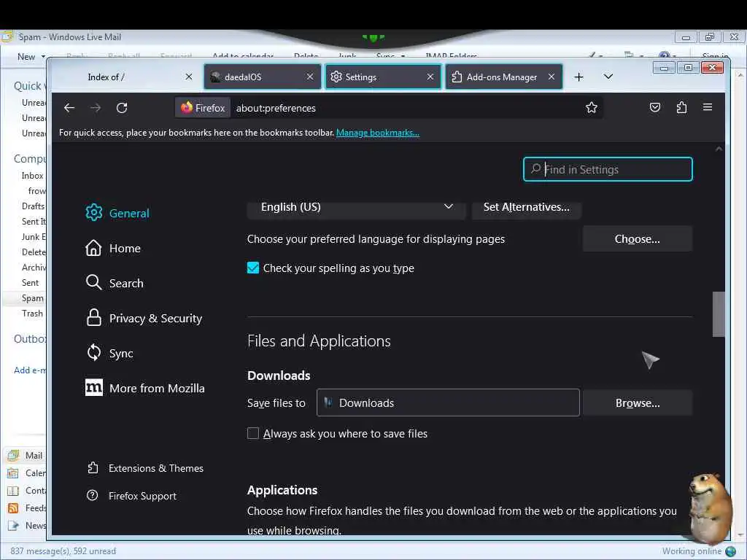The height and width of the screenshot is (560, 747).
Task: Click New button in Windows Live Mail
Action: [26, 57]
